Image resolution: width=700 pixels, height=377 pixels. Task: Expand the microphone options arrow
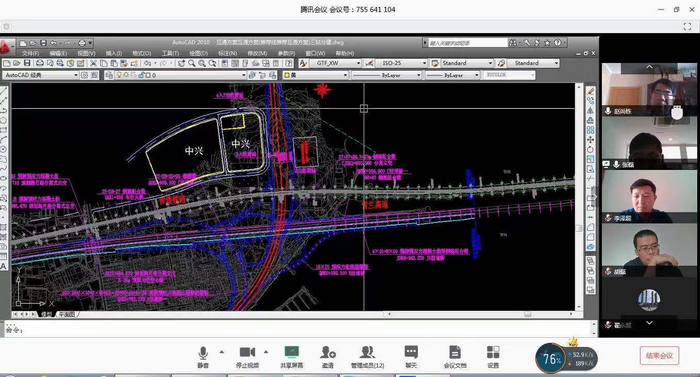point(222,352)
